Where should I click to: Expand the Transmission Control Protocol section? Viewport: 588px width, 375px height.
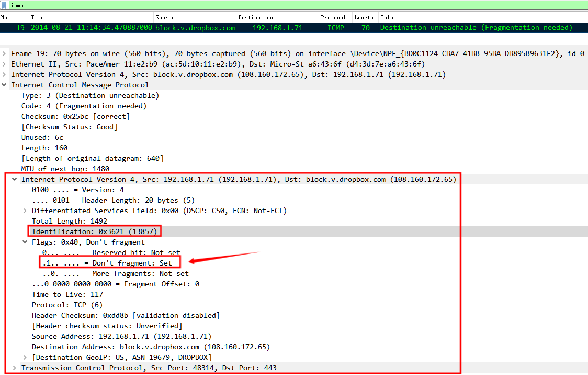[15, 368]
